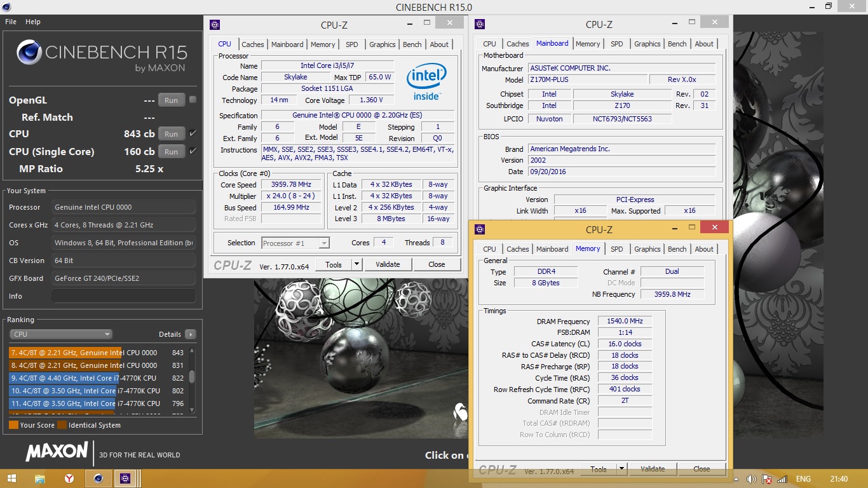This screenshot has width=868, height=488.
Task: Uncheck the CPU (Single Core) test checkbox
Action: click(x=193, y=151)
